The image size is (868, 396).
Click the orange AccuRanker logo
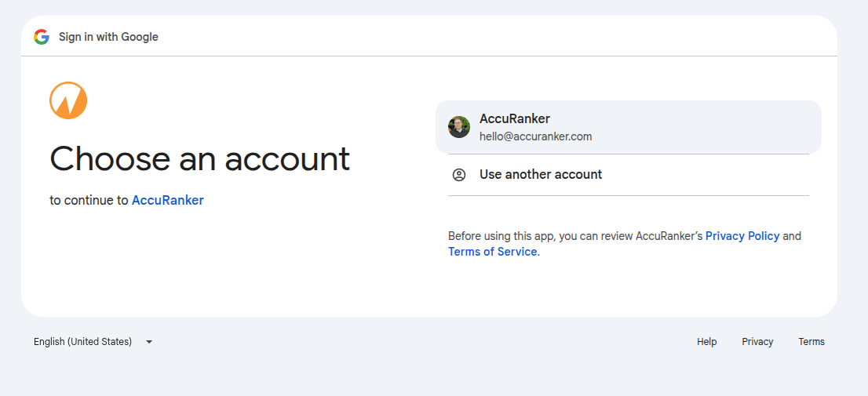[68, 100]
